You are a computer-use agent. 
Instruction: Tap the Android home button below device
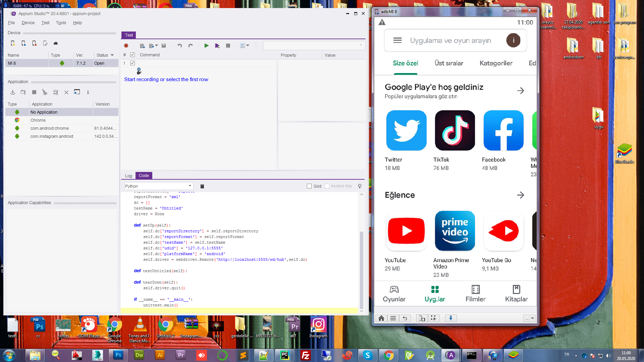381,318
